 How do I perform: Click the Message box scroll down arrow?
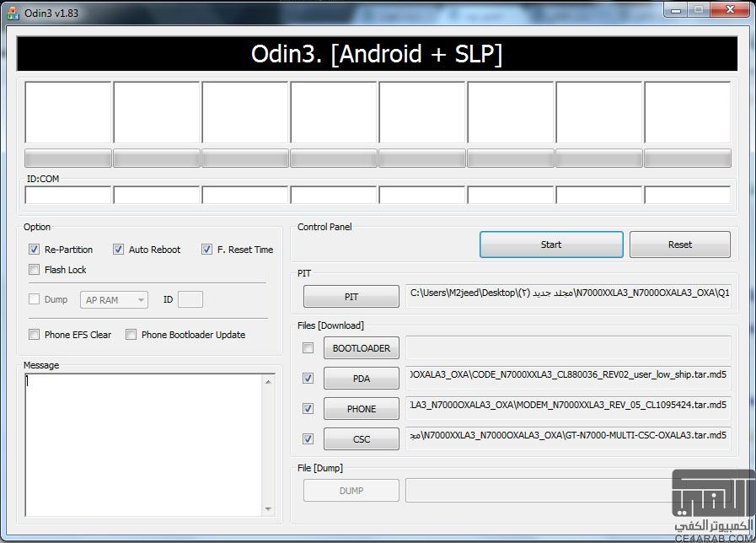click(x=268, y=509)
